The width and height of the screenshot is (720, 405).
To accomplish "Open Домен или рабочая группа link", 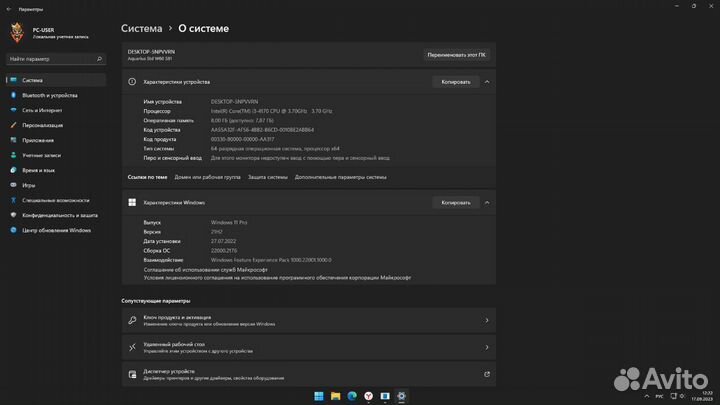I will tap(207, 177).
